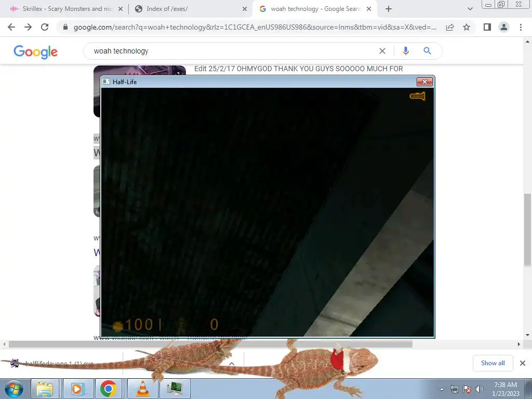Click the google.com URL in address bar
Image resolution: width=532 pixels, height=399 pixels.
click(255, 27)
